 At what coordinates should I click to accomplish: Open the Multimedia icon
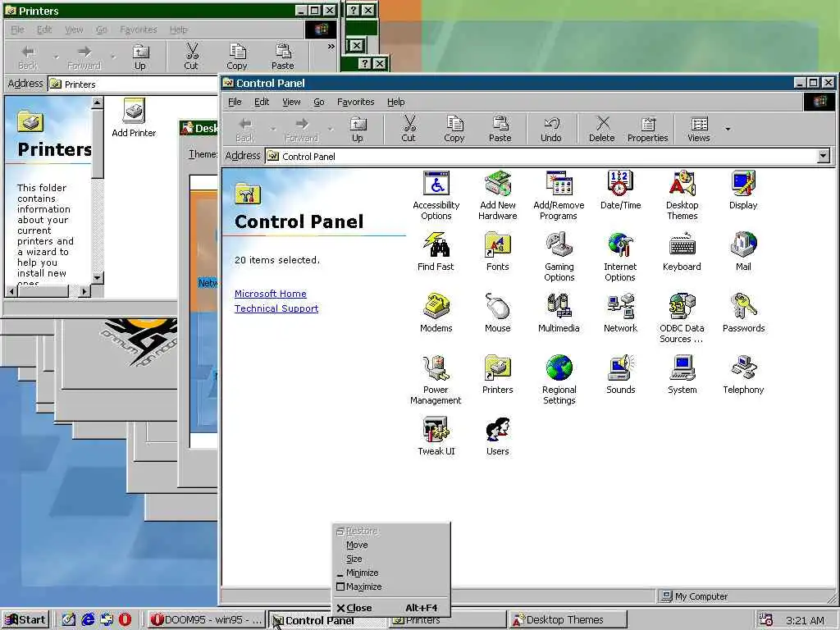click(x=559, y=313)
